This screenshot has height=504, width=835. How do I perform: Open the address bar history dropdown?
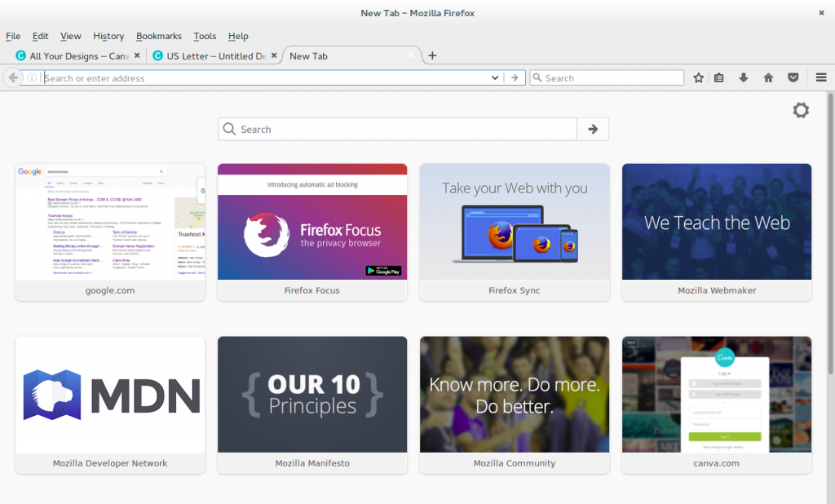tap(495, 77)
